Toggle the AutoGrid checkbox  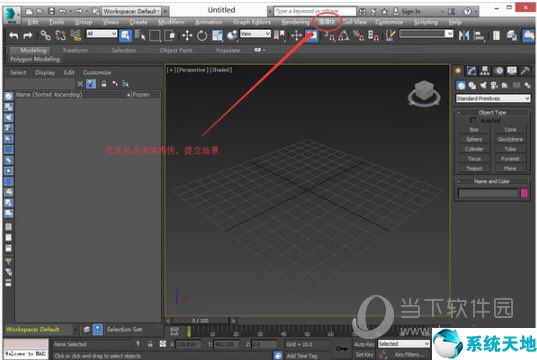pyautogui.click(x=473, y=121)
